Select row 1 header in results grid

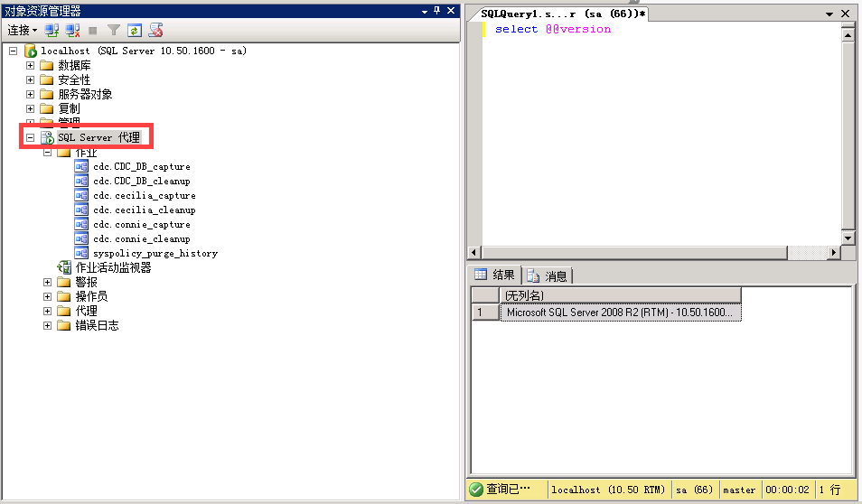click(485, 313)
